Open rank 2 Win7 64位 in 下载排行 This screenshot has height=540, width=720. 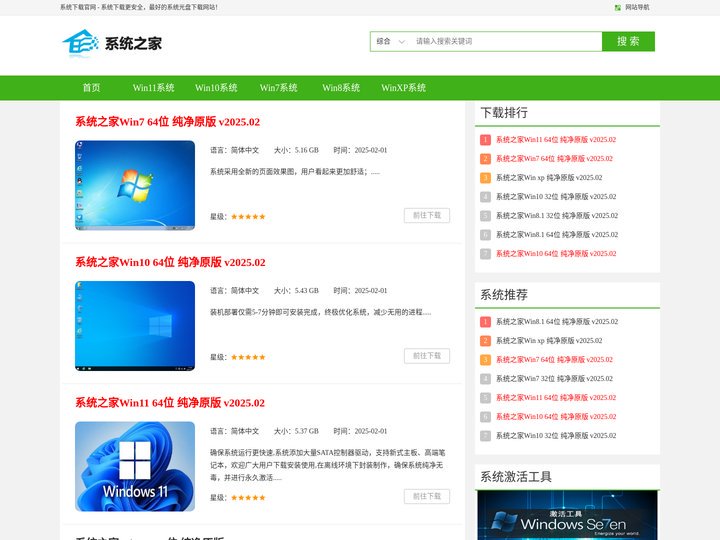click(x=554, y=158)
